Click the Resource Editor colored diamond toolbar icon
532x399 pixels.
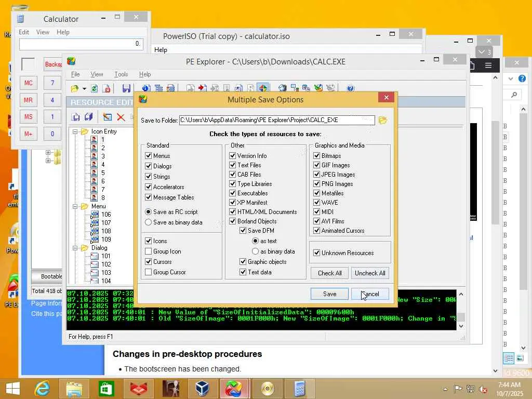(x=263, y=88)
